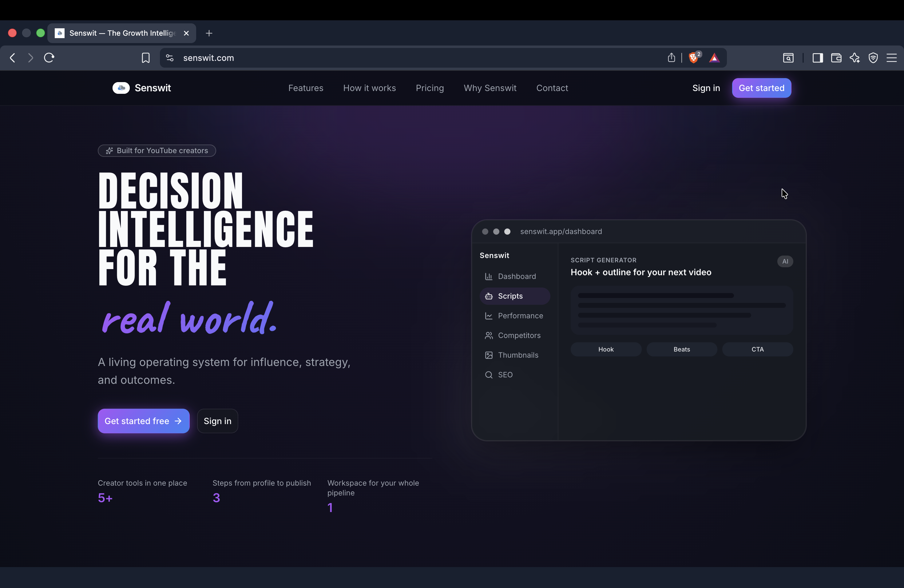
Task: Click the senswit.app/dashboard mock URL
Action: pyautogui.click(x=561, y=231)
